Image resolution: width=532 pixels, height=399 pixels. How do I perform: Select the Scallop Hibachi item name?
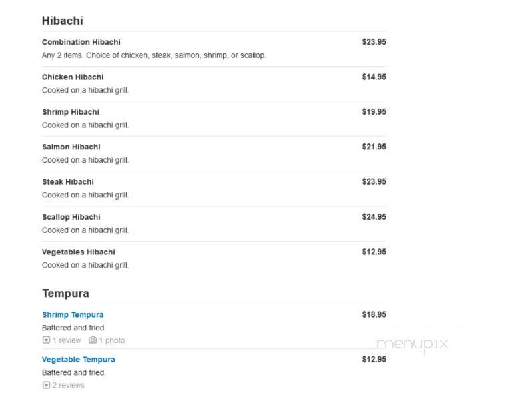[71, 217]
